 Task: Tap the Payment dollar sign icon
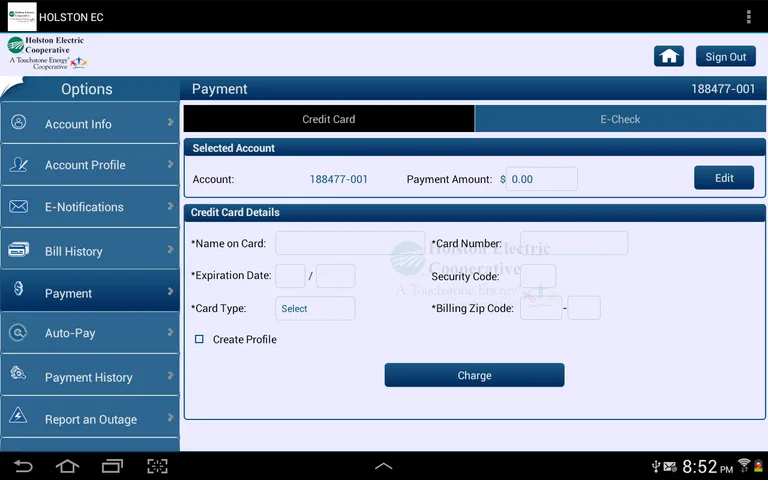tap(19, 288)
